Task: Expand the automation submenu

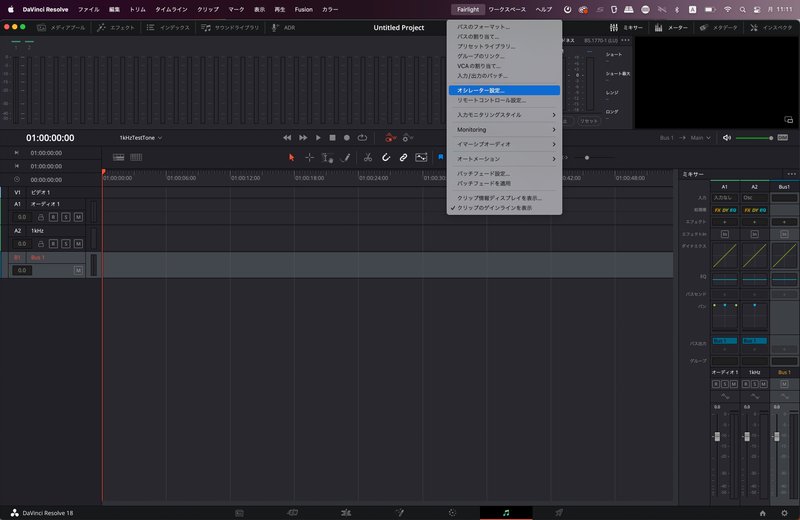Action: click(x=504, y=159)
